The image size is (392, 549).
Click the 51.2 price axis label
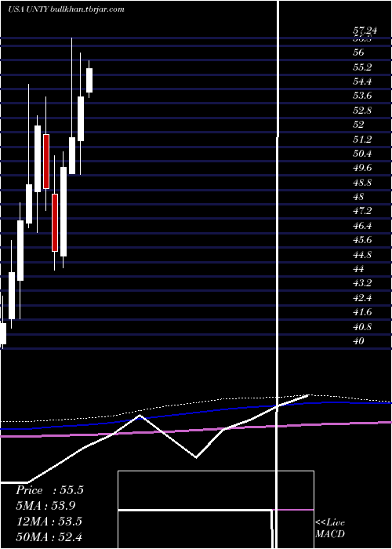(362, 140)
